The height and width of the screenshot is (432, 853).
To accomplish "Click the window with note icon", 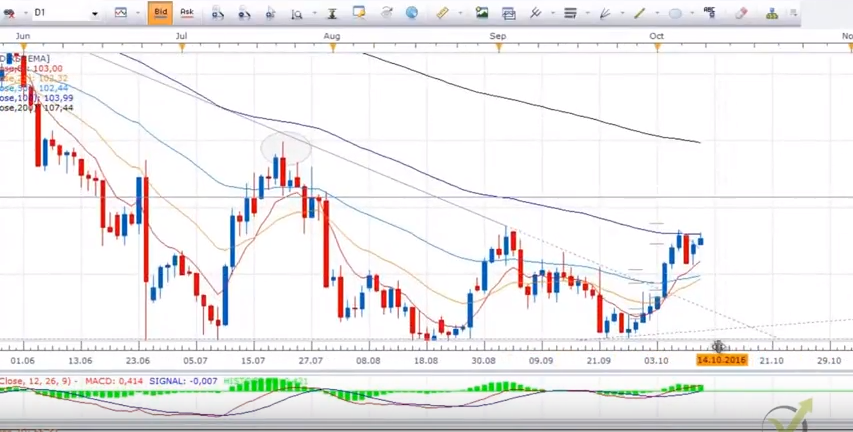I will click(x=358, y=12).
